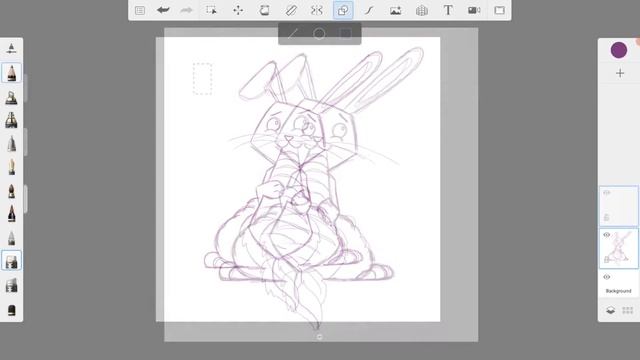
Task: Switch to full-screen canvas view
Action: coord(500,10)
